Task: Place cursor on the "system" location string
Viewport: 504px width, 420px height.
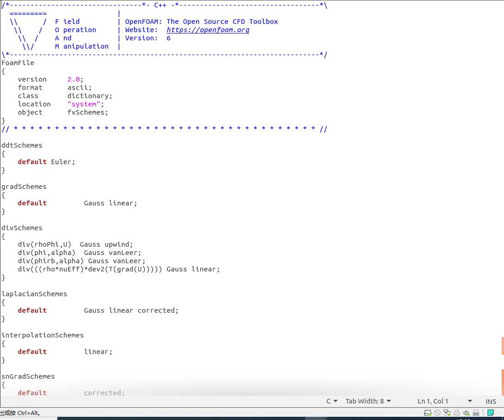Action: point(84,104)
